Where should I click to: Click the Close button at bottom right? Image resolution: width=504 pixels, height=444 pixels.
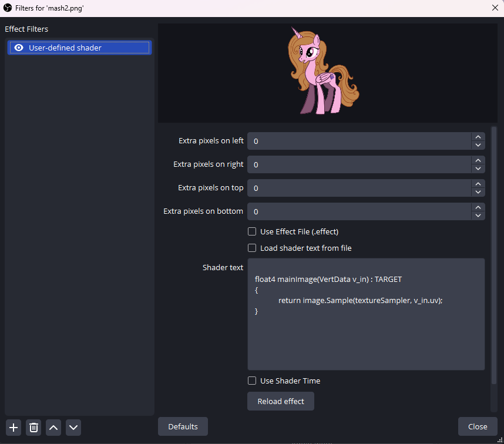(x=478, y=426)
